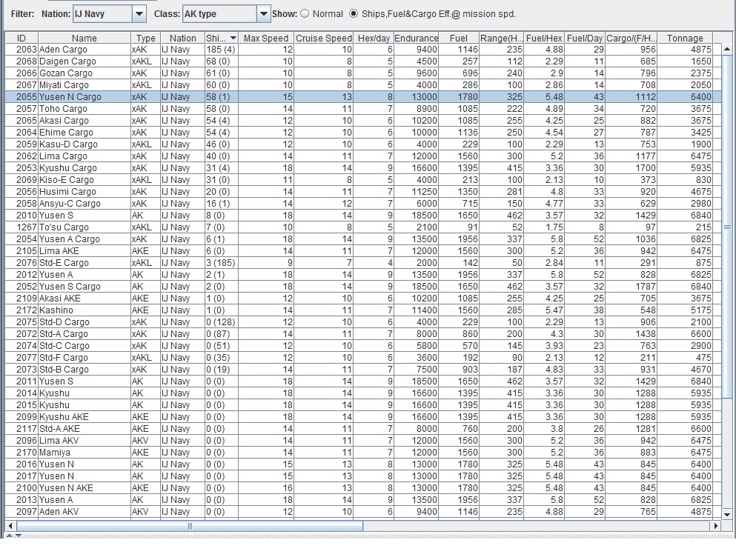Sort by the Max Speed column header
736x560 pixels.
pos(266,38)
